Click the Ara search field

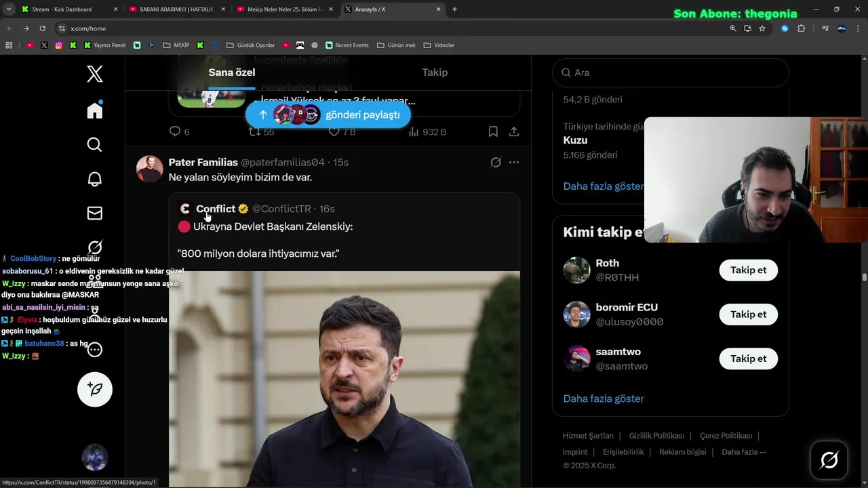(671, 73)
